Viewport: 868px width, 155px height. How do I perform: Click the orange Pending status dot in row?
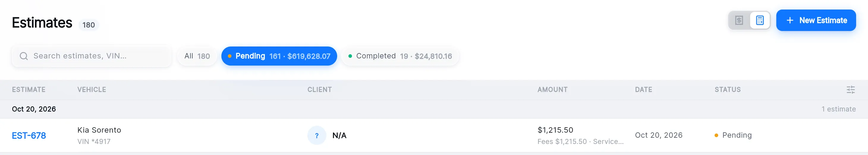coord(716,135)
